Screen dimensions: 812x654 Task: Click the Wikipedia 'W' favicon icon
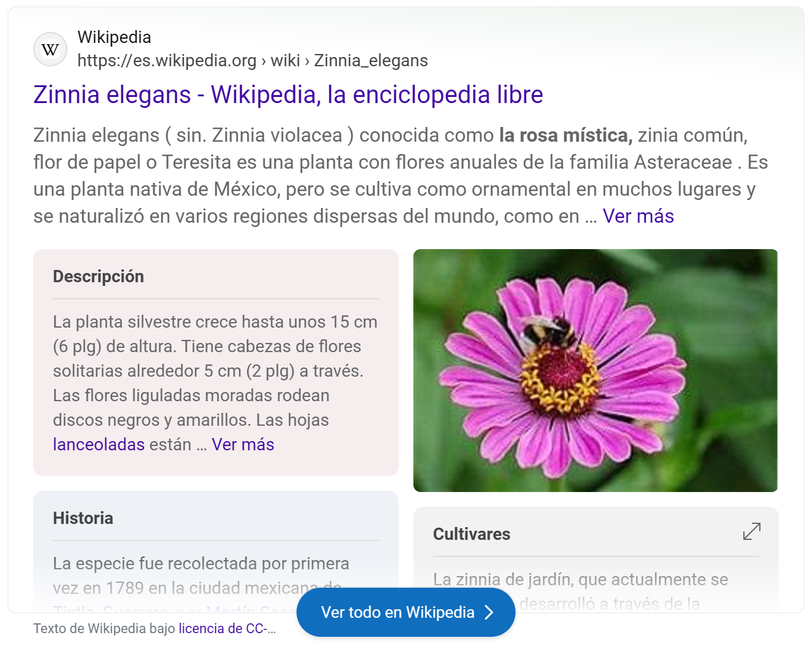[50, 49]
